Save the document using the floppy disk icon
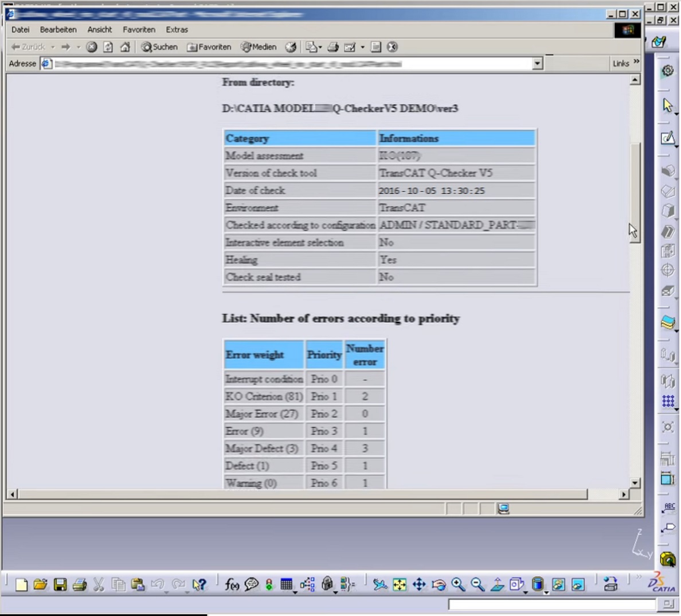The width and height of the screenshot is (681, 616). pos(60,584)
